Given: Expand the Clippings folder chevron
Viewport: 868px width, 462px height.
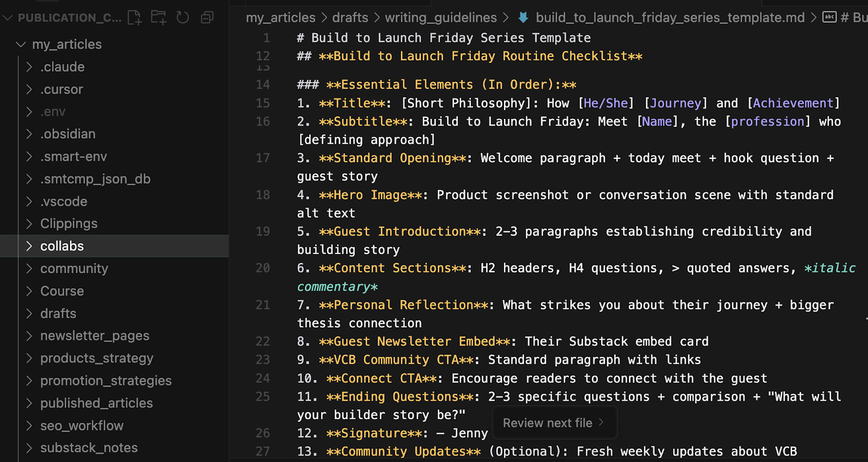Looking at the screenshot, I should coord(29,224).
